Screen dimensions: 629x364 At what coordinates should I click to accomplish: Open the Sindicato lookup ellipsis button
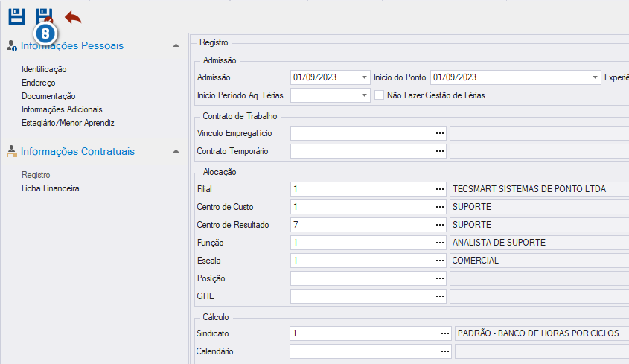click(445, 333)
